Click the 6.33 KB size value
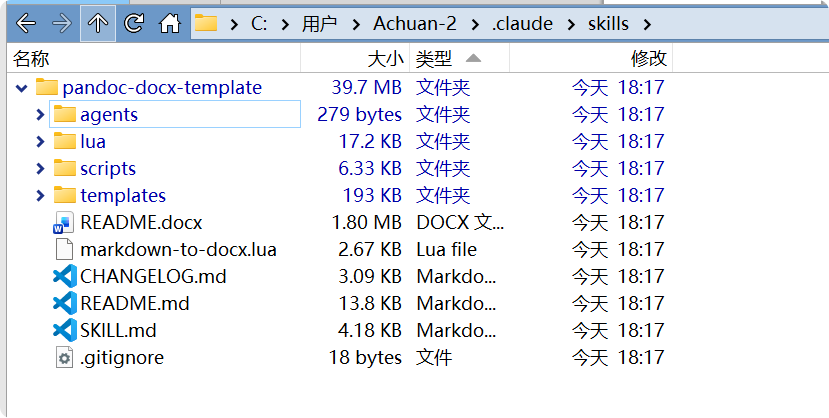 click(370, 168)
